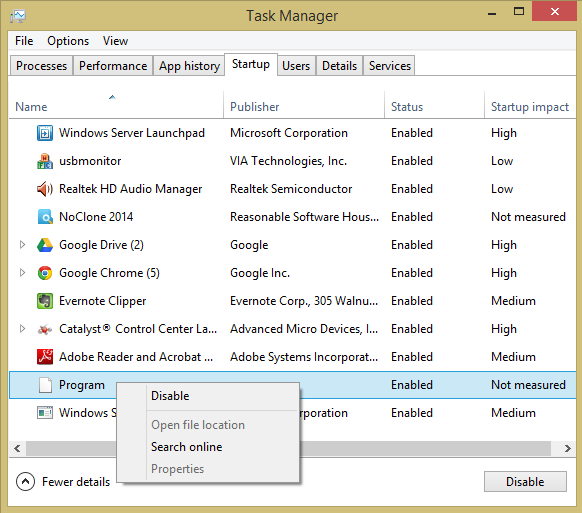Click Low impact in the Realtek row
Screen dimensions: 582x513
[502, 189]
